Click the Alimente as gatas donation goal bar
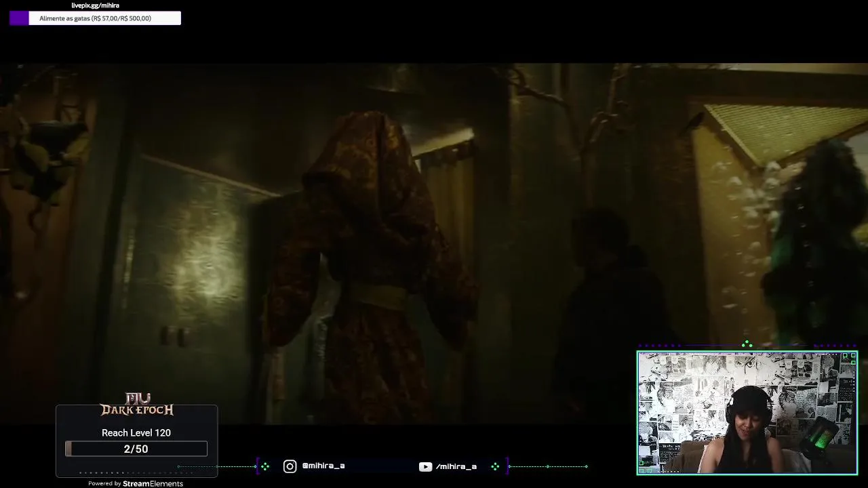 click(95, 18)
